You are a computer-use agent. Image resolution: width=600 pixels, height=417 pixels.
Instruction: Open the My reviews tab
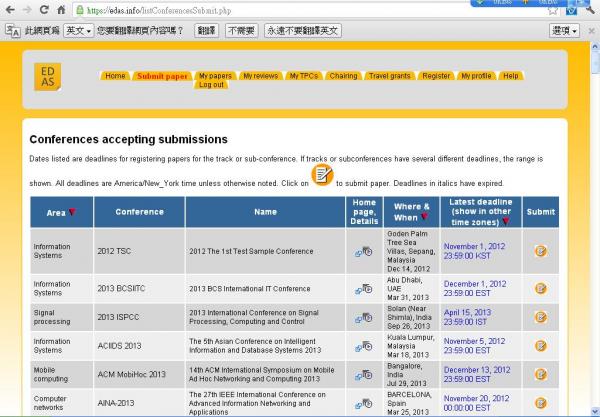[261, 76]
